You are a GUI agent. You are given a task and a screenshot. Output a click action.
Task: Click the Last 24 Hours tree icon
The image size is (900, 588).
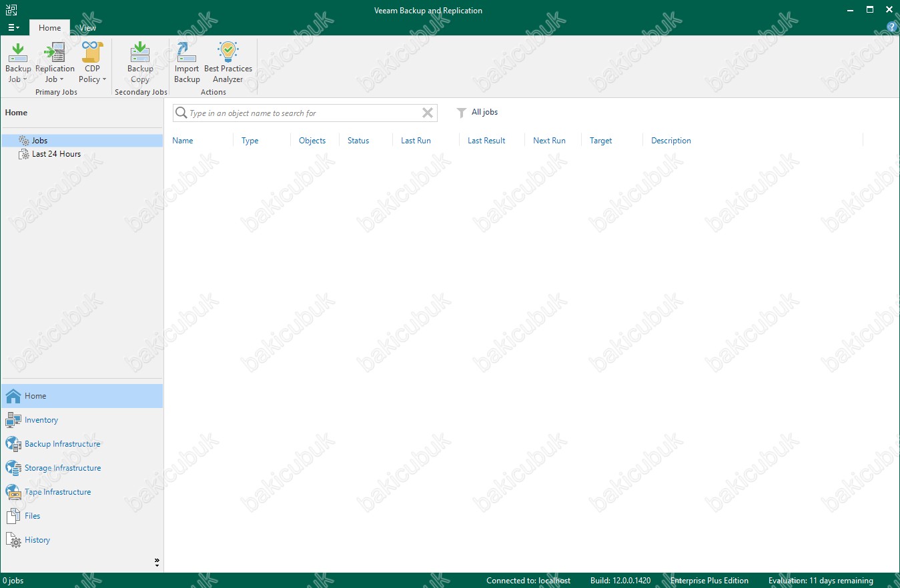pyautogui.click(x=24, y=154)
